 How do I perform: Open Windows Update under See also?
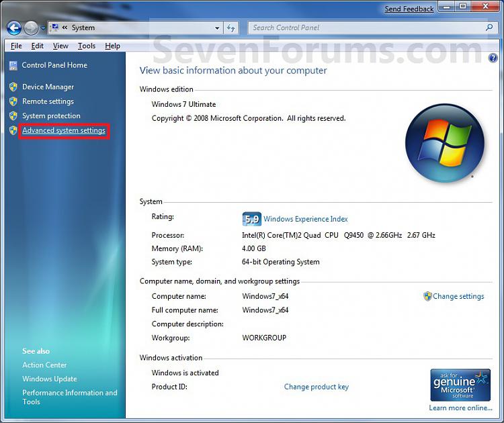[50, 379]
